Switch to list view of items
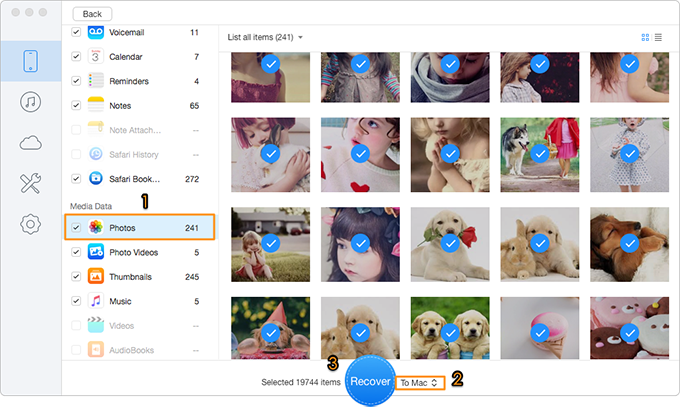The width and height of the screenshot is (680, 413). pyautogui.click(x=658, y=37)
